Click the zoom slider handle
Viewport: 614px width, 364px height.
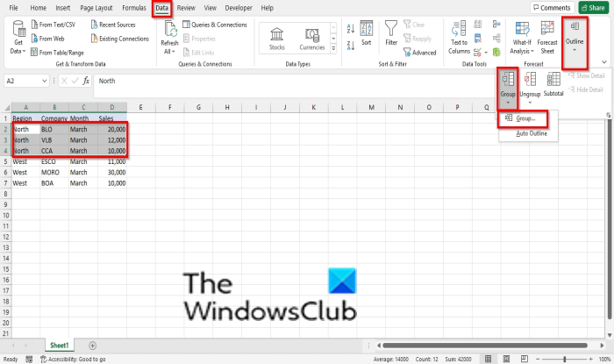(x=564, y=359)
